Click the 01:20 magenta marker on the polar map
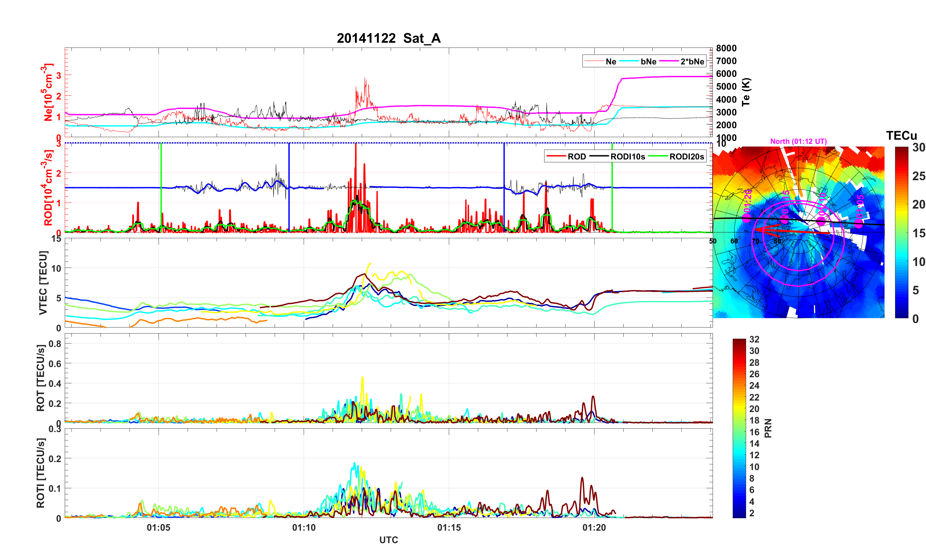 (746, 218)
